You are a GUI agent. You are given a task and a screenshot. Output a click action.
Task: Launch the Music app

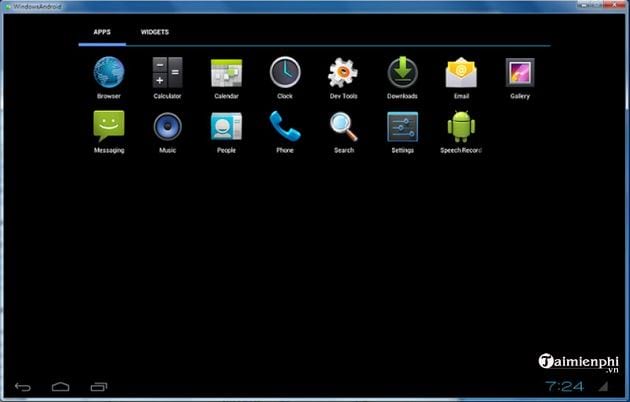[167, 127]
